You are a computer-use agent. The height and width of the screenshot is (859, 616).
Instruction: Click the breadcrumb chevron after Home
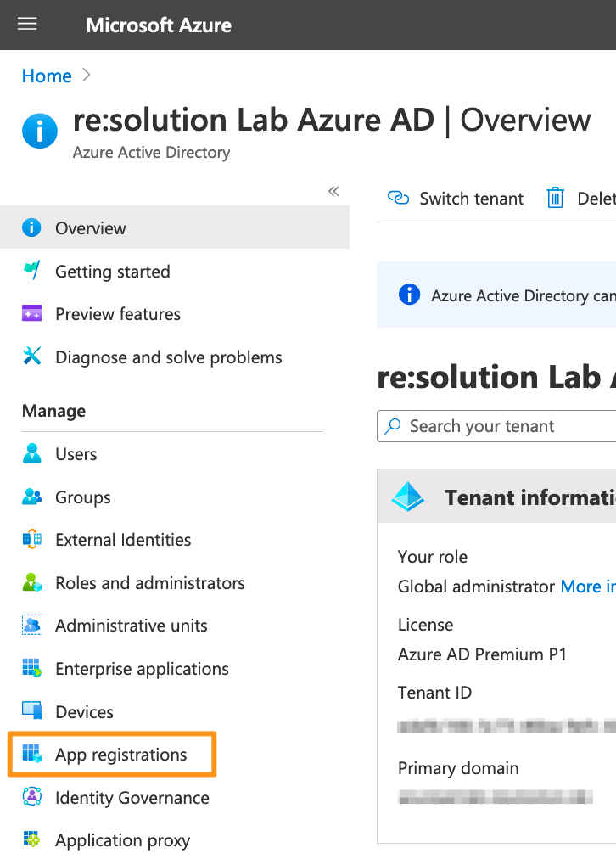[x=86, y=75]
